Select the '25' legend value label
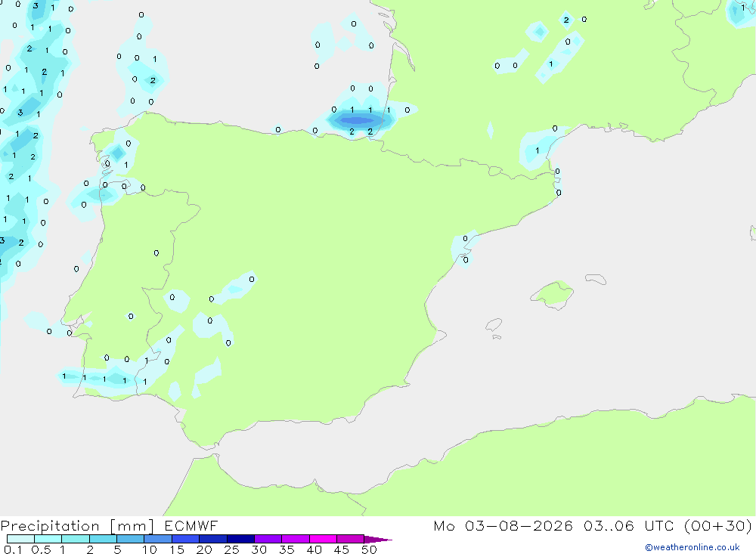756x554 pixels. click(x=232, y=549)
